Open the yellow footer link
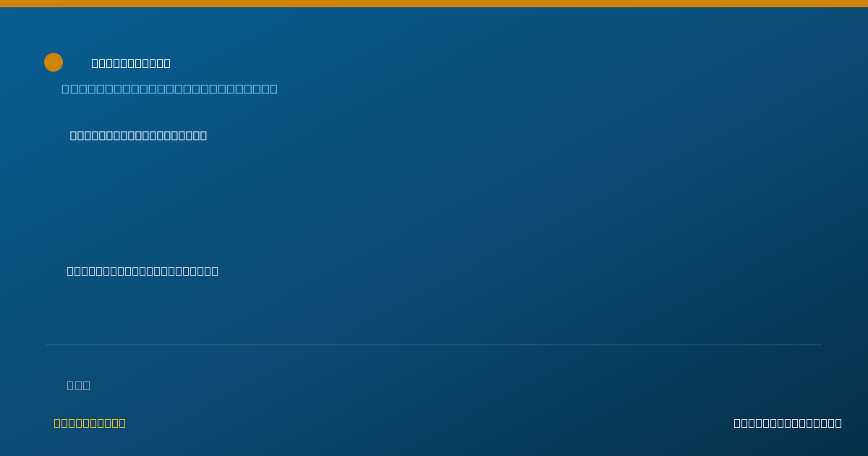The width and height of the screenshot is (868, 456). [90, 423]
